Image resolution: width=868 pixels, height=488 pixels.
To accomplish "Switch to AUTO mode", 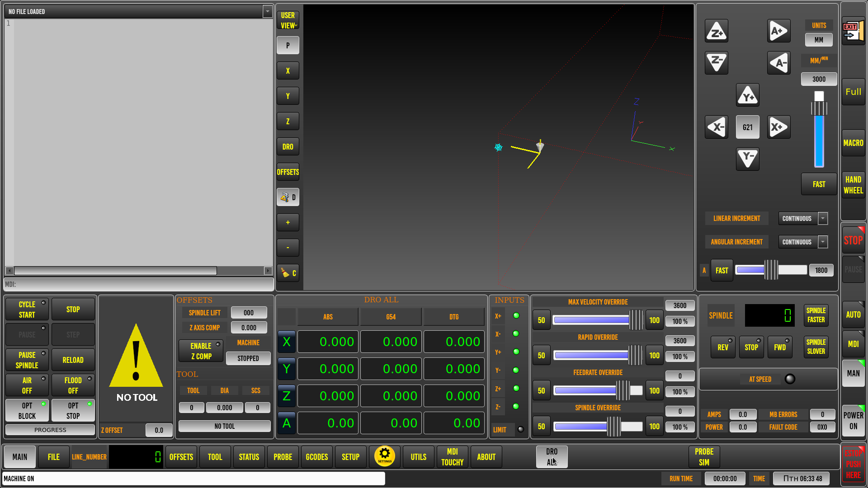I will [x=853, y=314].
